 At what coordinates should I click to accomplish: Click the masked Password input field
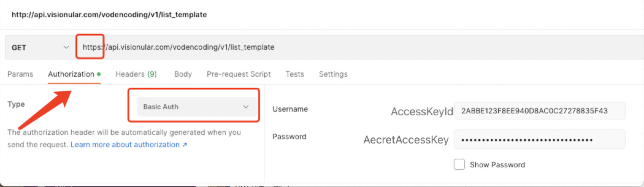pos(539,140)
